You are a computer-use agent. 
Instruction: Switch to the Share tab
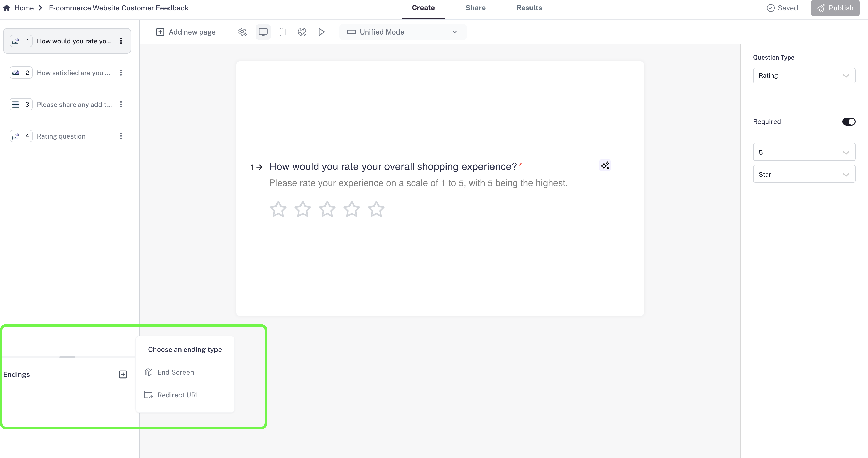coord(475,8)
